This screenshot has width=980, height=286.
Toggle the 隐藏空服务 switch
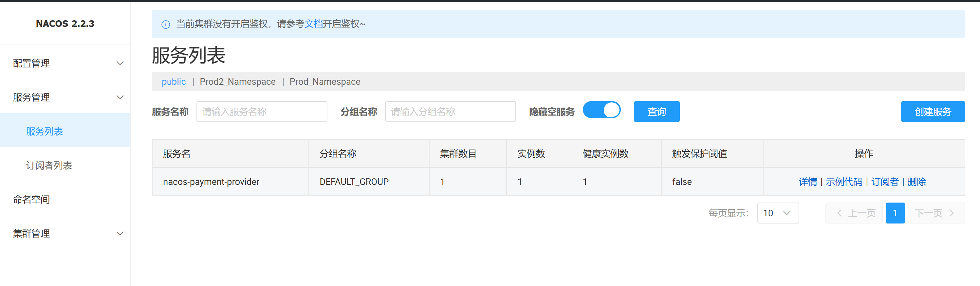(601, 110)
